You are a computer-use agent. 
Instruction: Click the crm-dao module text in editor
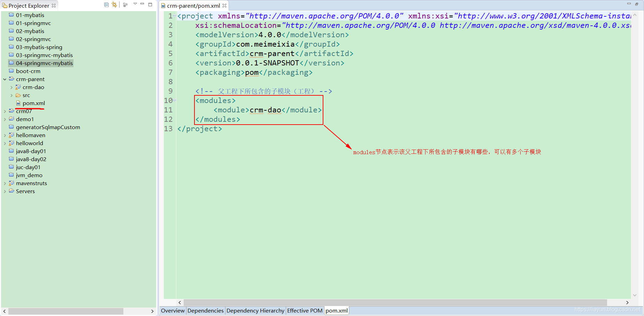click(266, 110)
